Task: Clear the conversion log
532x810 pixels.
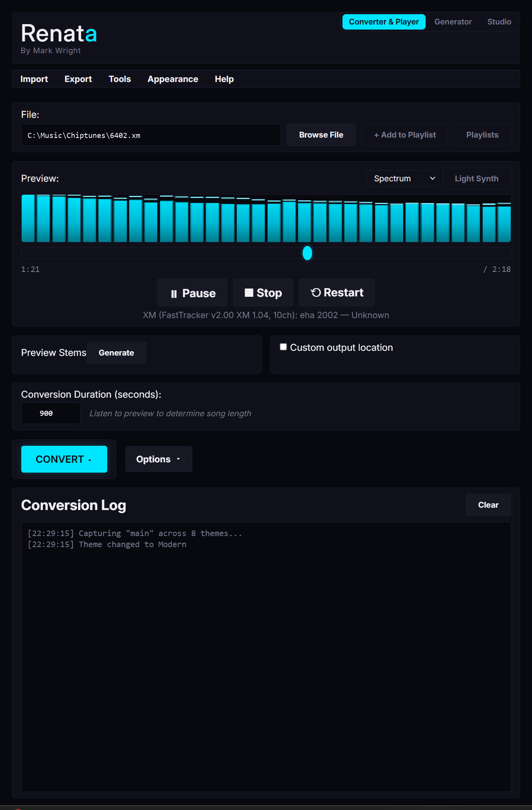Action: click(488, 505)
